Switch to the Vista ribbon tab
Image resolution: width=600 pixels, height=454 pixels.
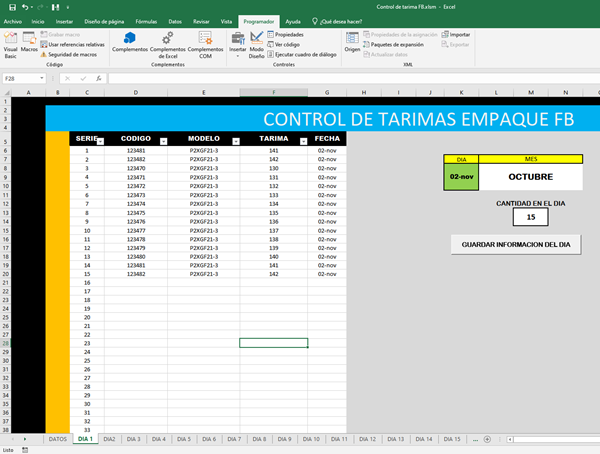click(x=226, y=21)
